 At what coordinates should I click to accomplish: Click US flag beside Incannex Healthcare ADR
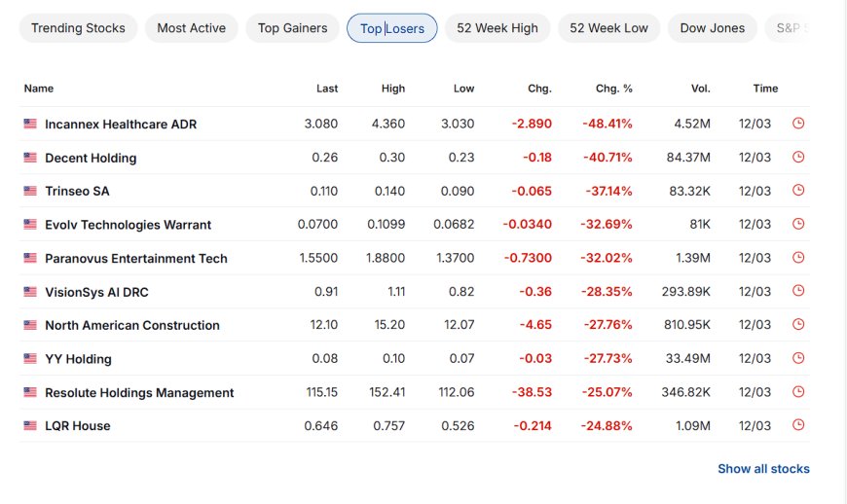point(30,124)
